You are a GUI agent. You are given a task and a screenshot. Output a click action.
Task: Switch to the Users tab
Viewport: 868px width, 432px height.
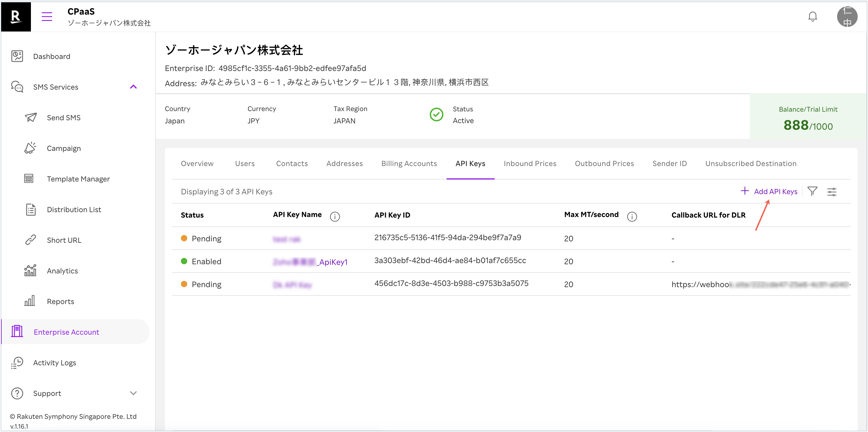(x=245, y=163)
